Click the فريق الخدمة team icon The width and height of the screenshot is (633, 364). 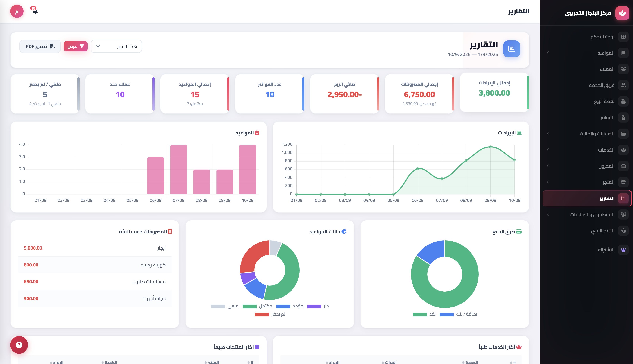(x=623, y=85)
